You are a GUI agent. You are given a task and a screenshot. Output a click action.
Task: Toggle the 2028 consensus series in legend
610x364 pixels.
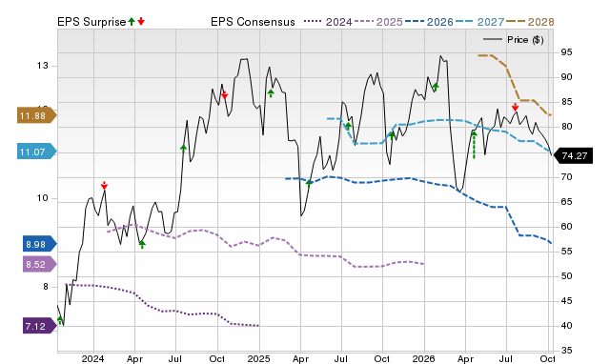click(x=530, y=22)
